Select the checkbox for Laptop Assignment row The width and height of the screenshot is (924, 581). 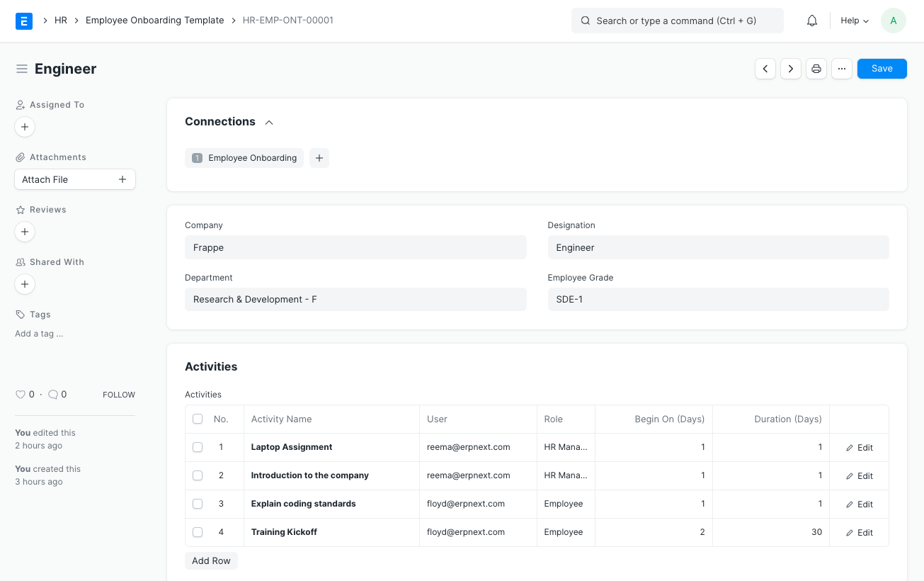198,447
